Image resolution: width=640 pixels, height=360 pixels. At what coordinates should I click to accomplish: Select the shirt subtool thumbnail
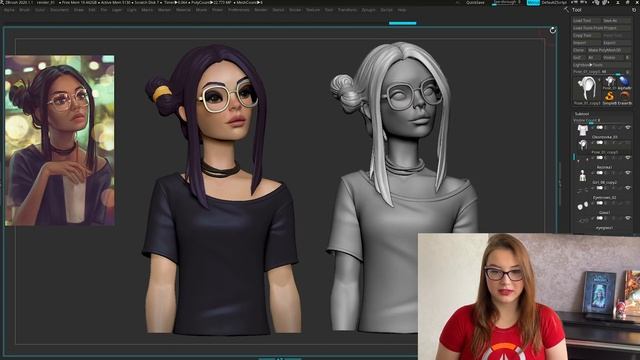coord(582,130)
